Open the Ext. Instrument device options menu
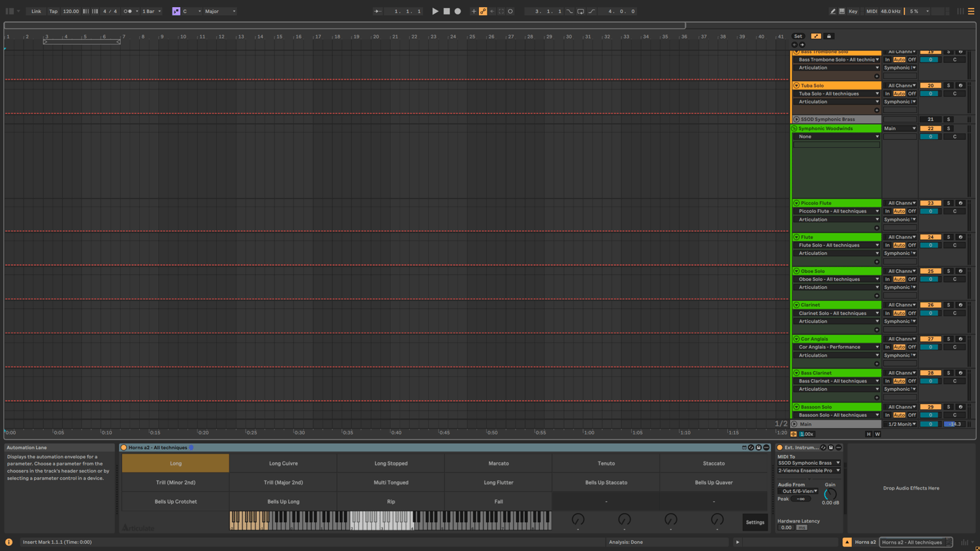The height and width of the screenshot is (551, 980). [x=839, y=448]
